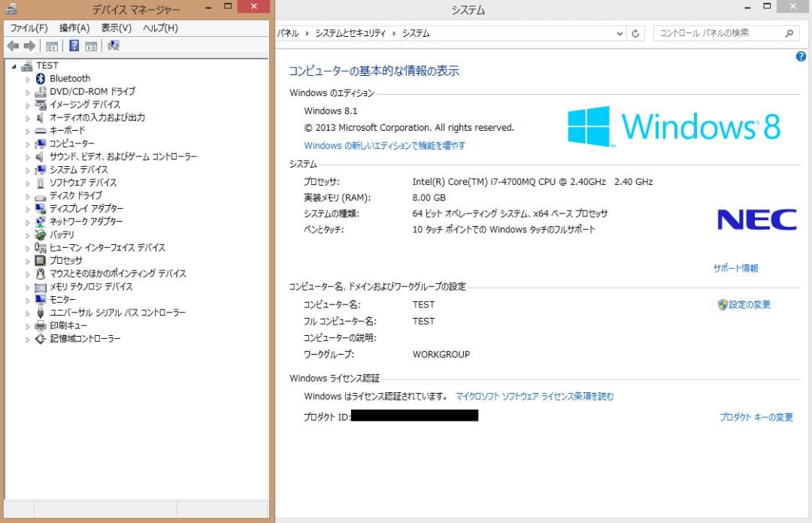Select the ネットワーク アダプター icon
Image resolution: width=812 pixels, height=523 pixels.
click(x=41, y=222)
